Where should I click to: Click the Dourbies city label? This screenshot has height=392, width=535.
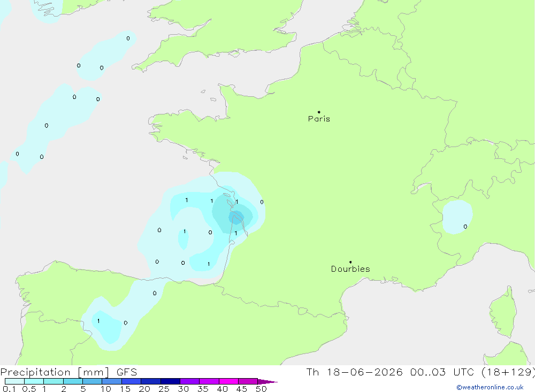[350, 269]
